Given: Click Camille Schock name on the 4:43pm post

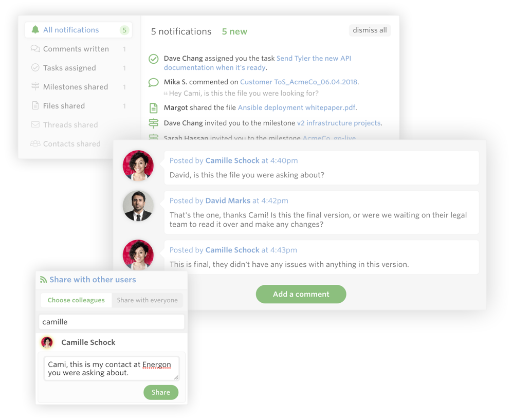Looking at the screenshot, I should [232, 250].
